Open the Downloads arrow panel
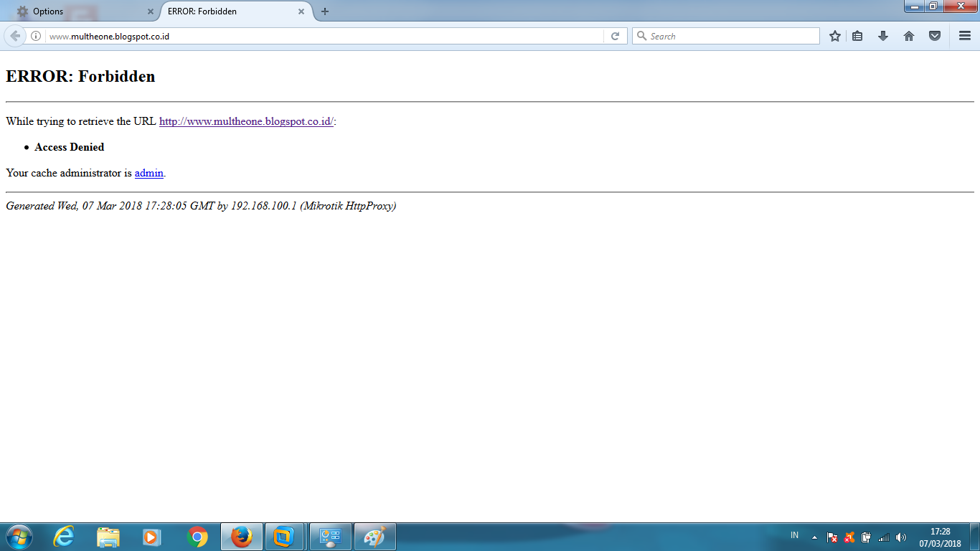The width and height of the screenshot is (980, 551). click(883, 36)
